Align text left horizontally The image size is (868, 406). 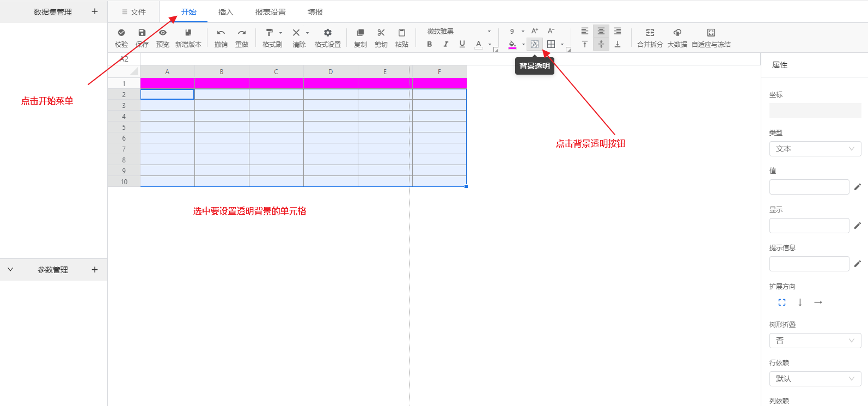(585, 31)
